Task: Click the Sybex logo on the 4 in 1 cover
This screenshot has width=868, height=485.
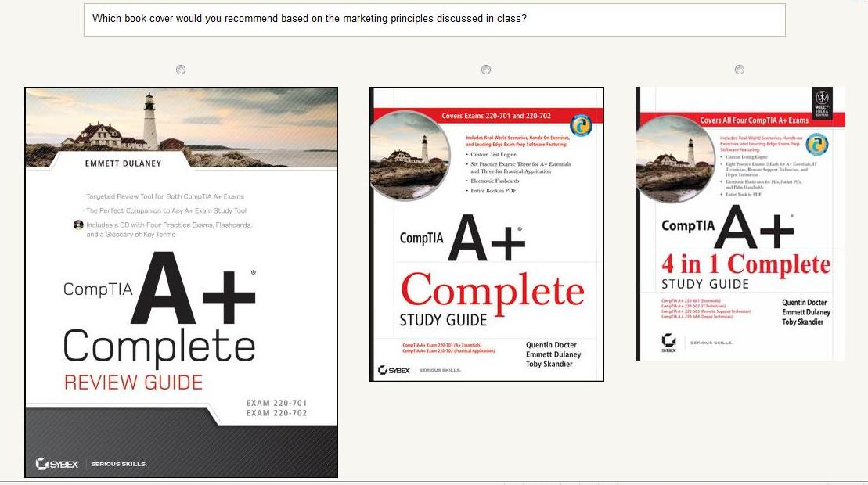Action: tap(668, 343)
